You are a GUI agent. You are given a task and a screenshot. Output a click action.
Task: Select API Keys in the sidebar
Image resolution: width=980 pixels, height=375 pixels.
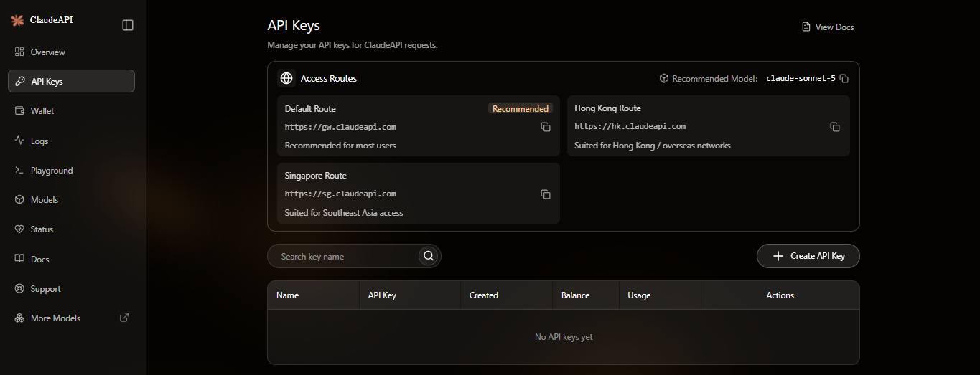(x=71, y=82)
